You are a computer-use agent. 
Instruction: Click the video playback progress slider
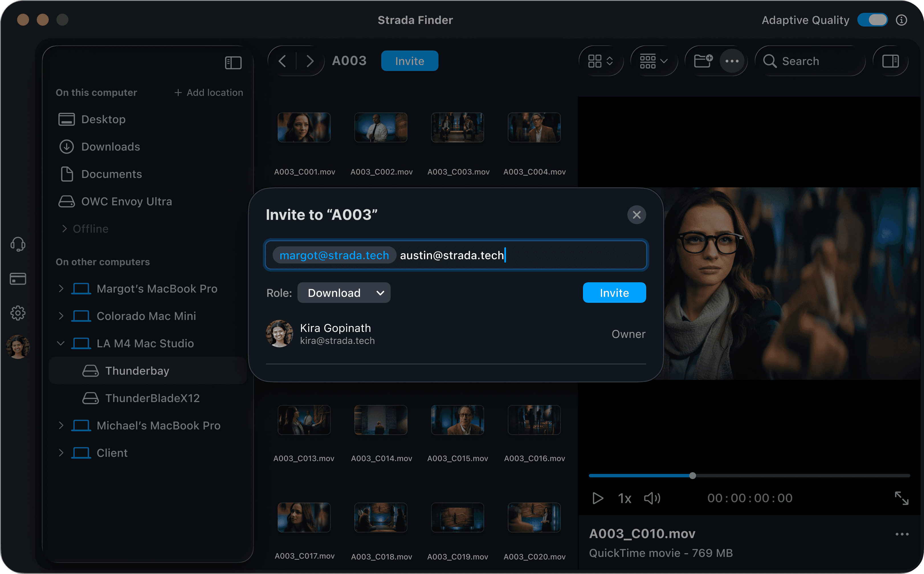point(749,475)
